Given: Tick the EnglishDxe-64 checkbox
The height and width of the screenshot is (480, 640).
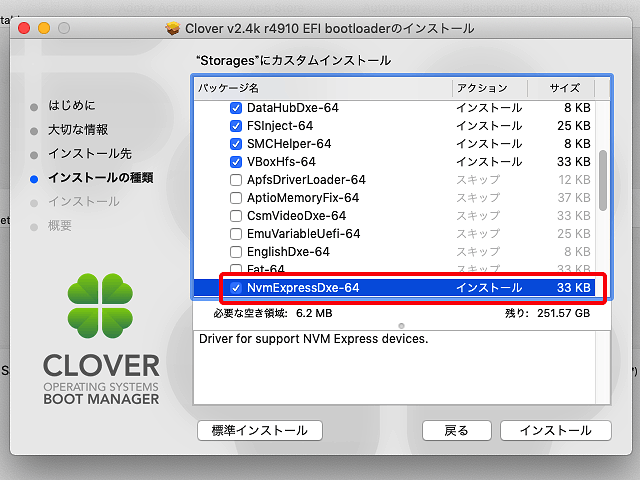Looking at the screenshot, I should [x=236, y=252].
